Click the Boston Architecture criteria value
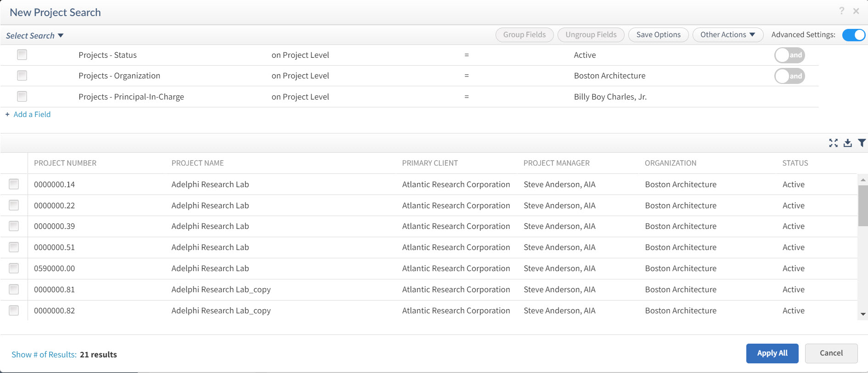The width and height of the screenshot is (868, 373). tap(609, 76)
